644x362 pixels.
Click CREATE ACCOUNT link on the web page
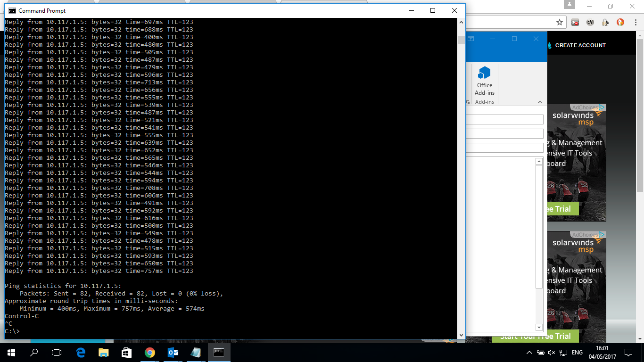580,45
